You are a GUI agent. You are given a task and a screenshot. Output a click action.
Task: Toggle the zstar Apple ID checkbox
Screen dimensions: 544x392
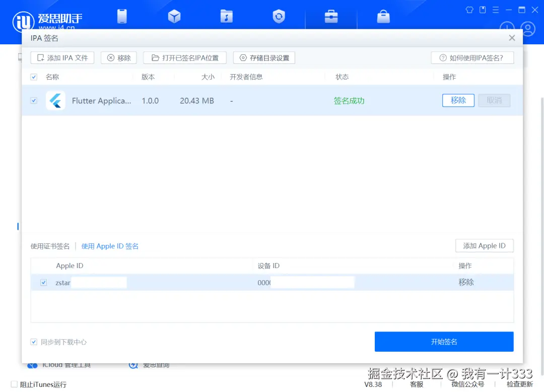43,282
